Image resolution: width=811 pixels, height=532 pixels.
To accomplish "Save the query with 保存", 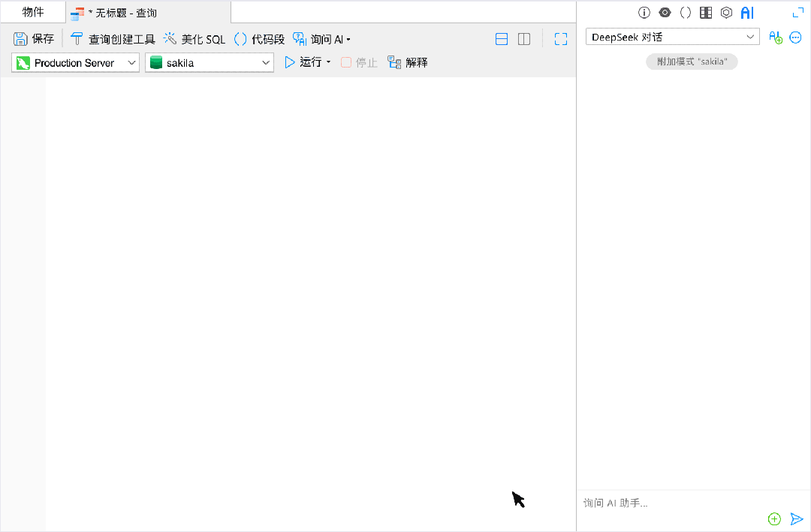I will [x=34, y=39].
